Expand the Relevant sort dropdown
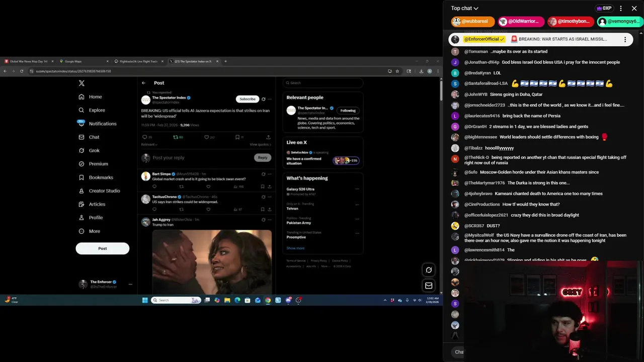Viewport: 644px width, 362px height. click(x=149, y=144)
